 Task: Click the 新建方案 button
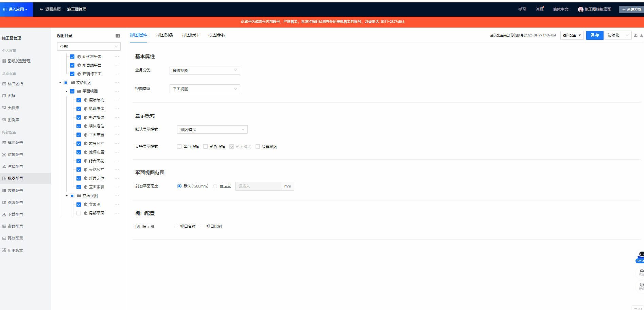(x=632, y=9)
